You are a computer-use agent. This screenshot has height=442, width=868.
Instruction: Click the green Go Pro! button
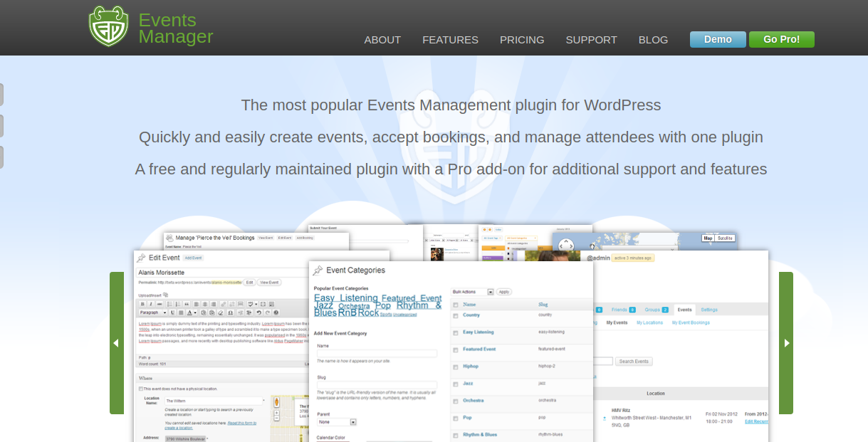tap(782, 39)
